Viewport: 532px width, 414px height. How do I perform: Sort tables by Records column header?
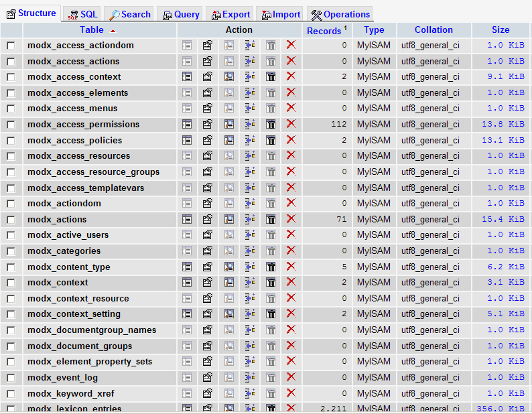point(324,31)
